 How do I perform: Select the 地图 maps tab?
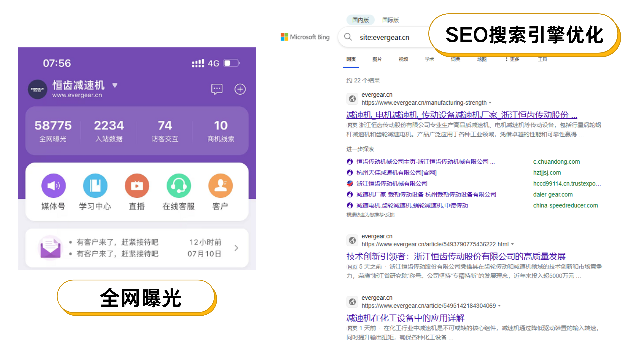482,59
